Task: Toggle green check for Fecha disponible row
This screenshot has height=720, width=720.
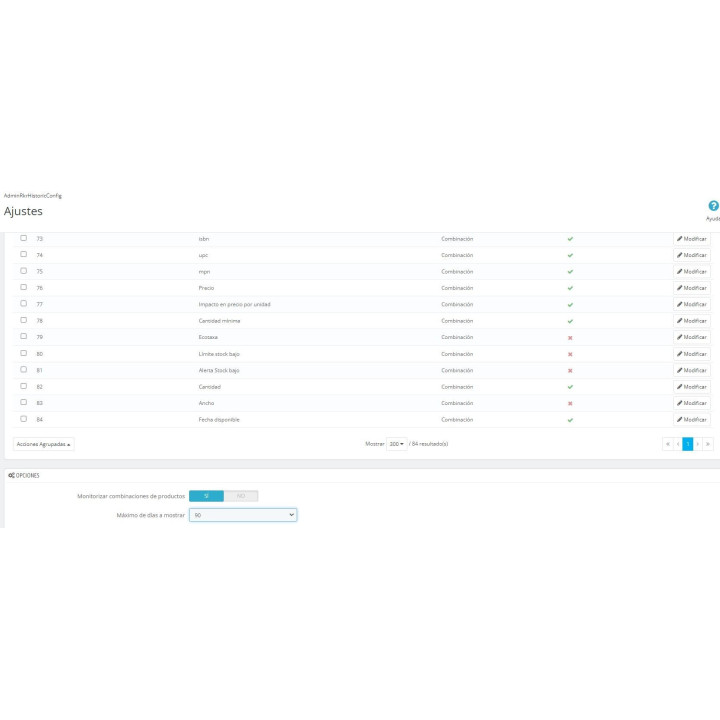Action: (570, 420)
